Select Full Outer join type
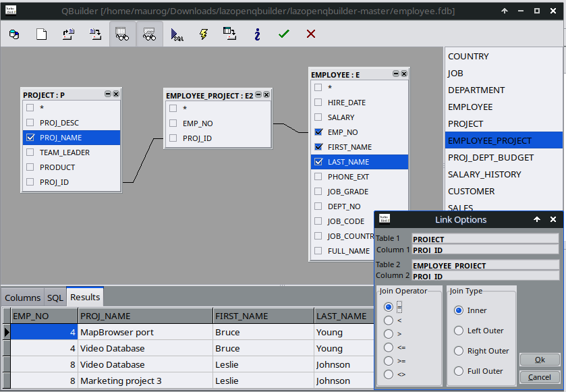This screenshot has width=566, height=392. pyautogui.click(x=459, y=371)
